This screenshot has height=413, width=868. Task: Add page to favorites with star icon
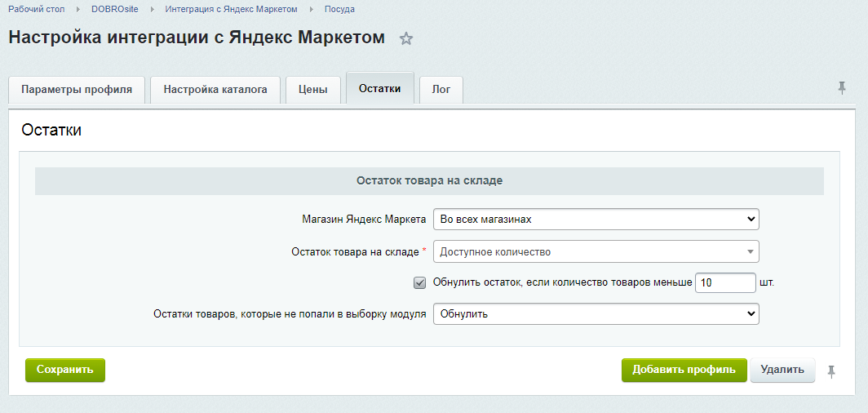tap(406, 38)
